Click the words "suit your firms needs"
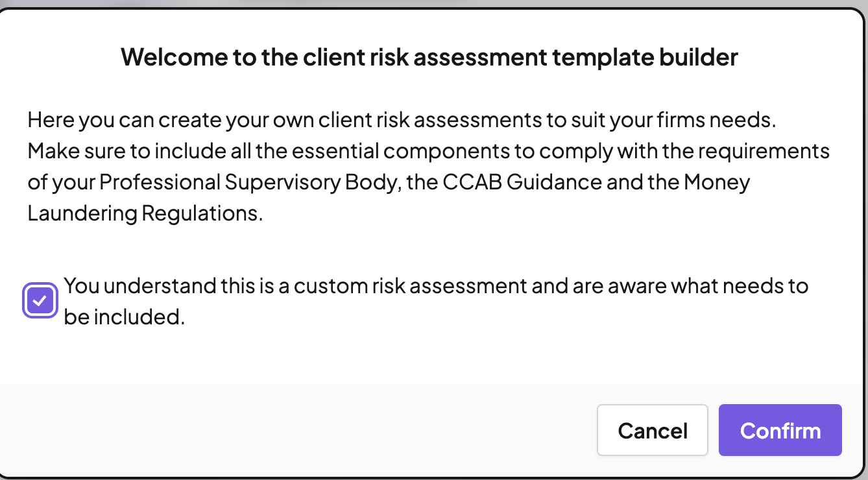This screenshot has width=868, height=480. (690, 120)
